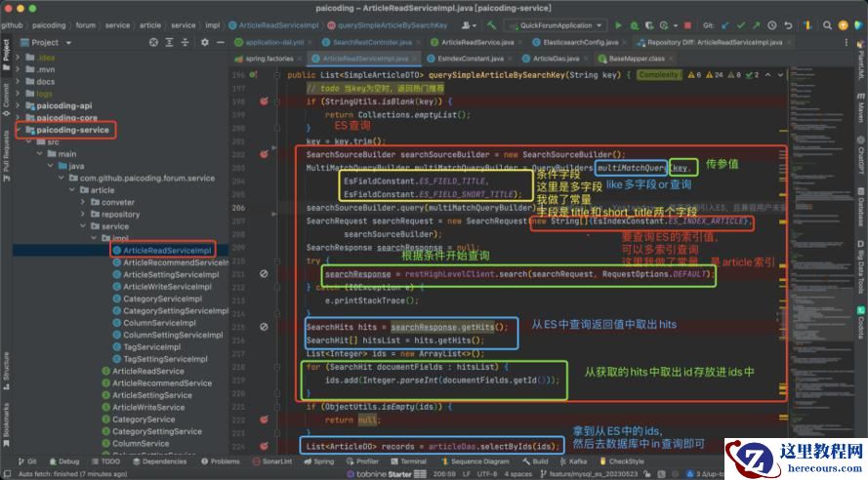
Task: Collapse the paicoding-service module folder
Action: [18, 130]
